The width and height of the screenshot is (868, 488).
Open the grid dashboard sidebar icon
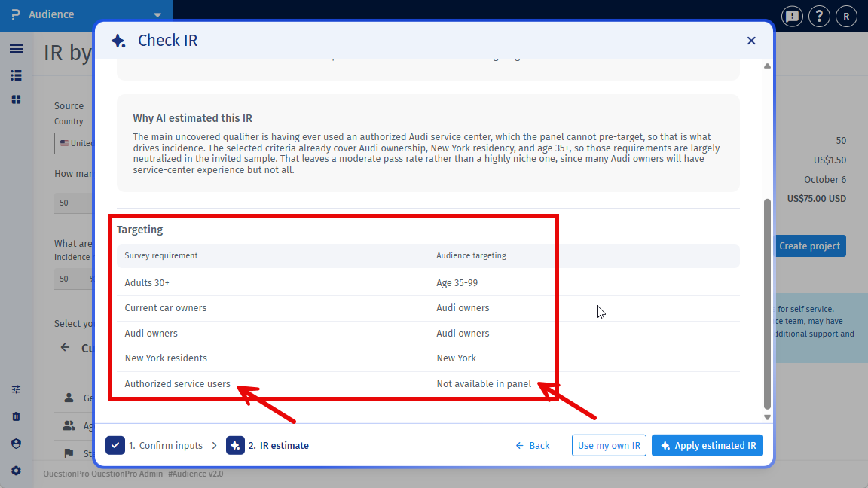tap(16, 99)
